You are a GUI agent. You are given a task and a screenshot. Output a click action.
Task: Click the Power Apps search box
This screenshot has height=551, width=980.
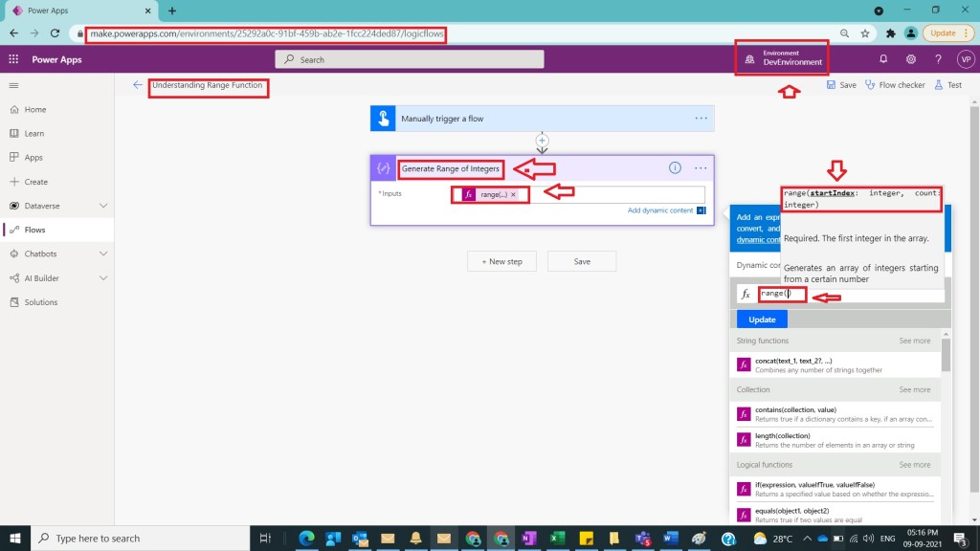[x=410, y=59]
